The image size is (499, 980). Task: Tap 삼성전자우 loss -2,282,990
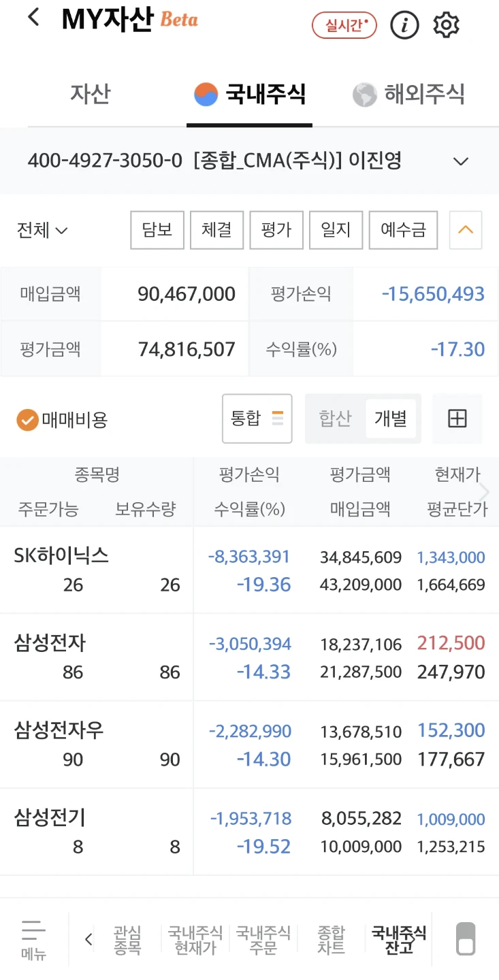point(250,732)
